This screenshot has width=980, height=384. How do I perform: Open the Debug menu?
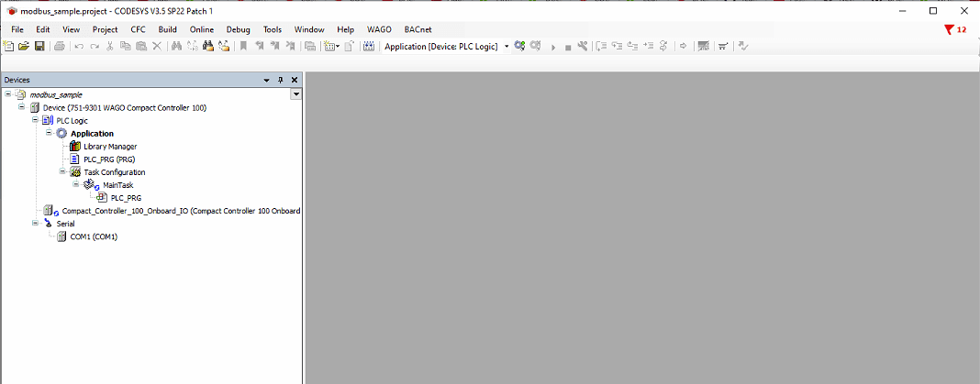239,29
